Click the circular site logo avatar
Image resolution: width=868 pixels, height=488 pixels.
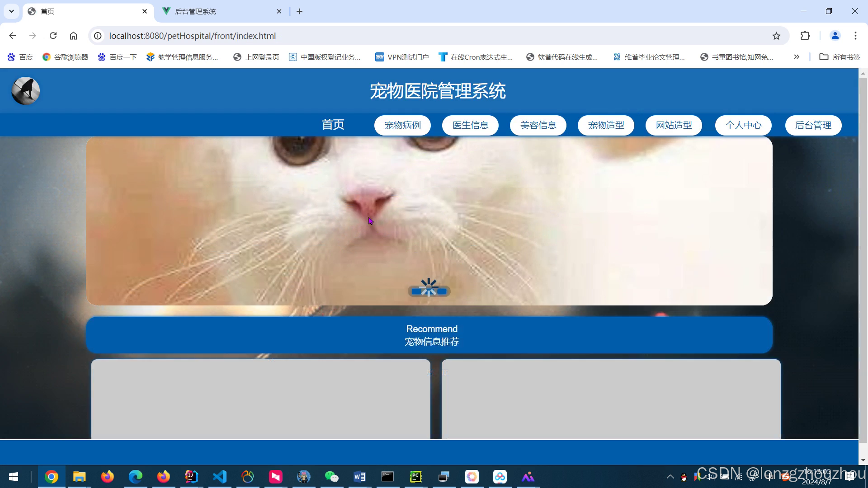pyautogui.click(x=25, y=91)
